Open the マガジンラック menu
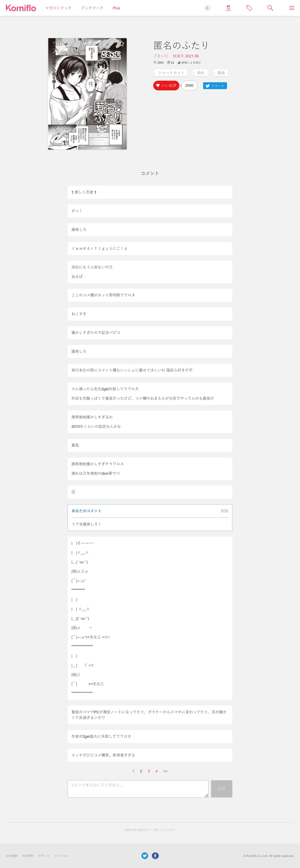 (x=59, y=8)
